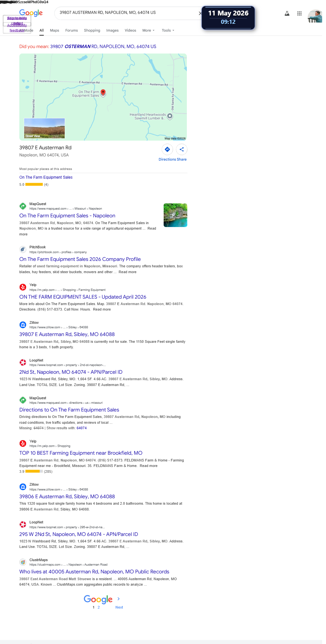
Task: Clear the search box with the X icon
Action: point(200,13)
